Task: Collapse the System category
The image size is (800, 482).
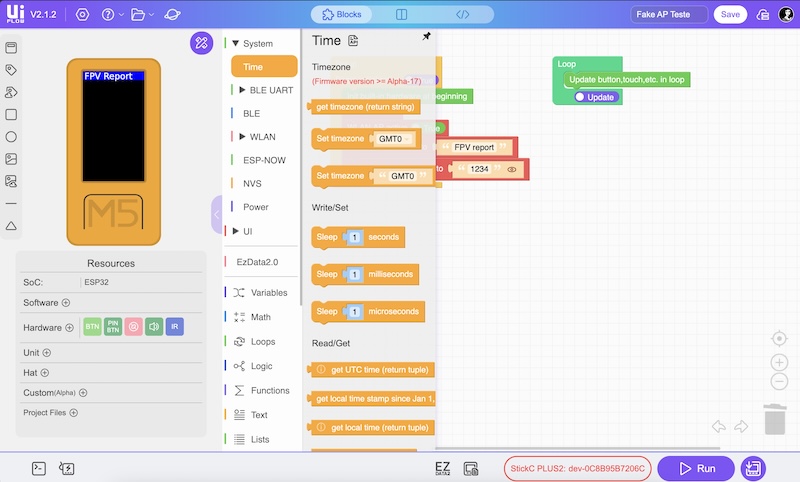Action: [236, 44]
